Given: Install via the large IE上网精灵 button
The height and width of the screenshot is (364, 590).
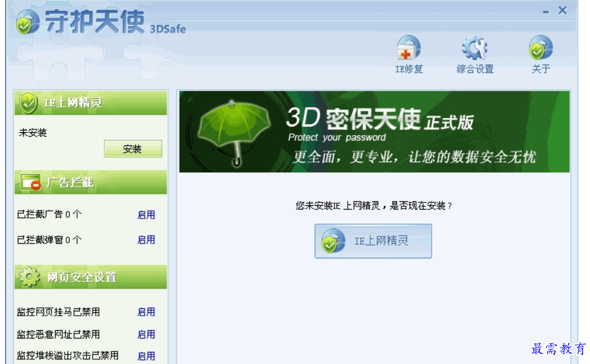Looking at the screenshot, I should click(373, 241).
